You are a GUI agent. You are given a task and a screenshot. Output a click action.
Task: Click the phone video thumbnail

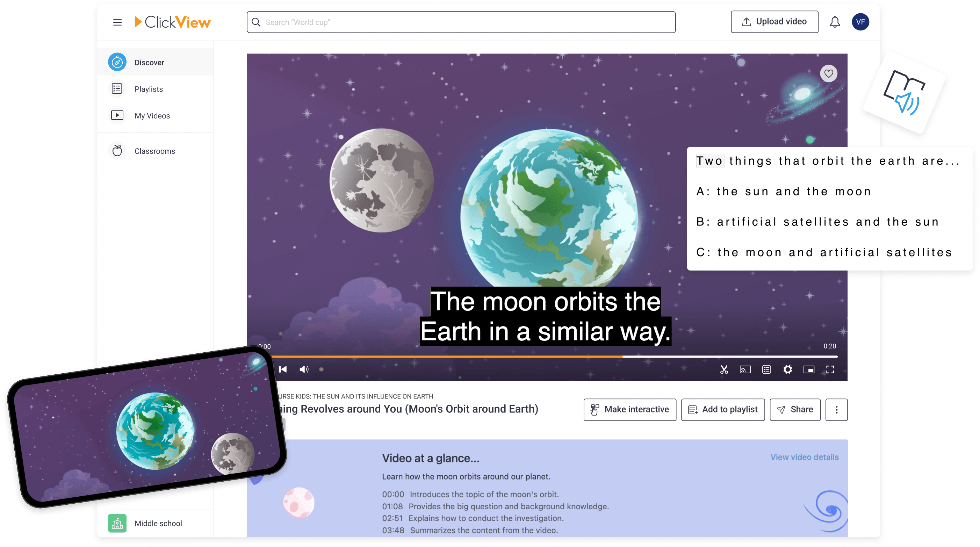point(146,426)
